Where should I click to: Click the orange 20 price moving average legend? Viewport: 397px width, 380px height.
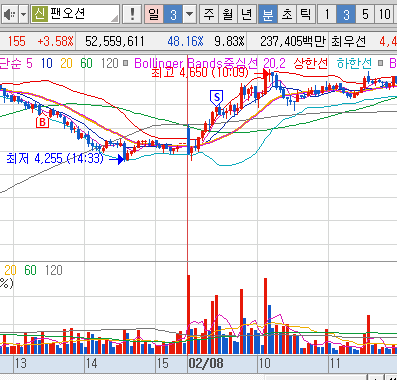(x=66, y=63)
